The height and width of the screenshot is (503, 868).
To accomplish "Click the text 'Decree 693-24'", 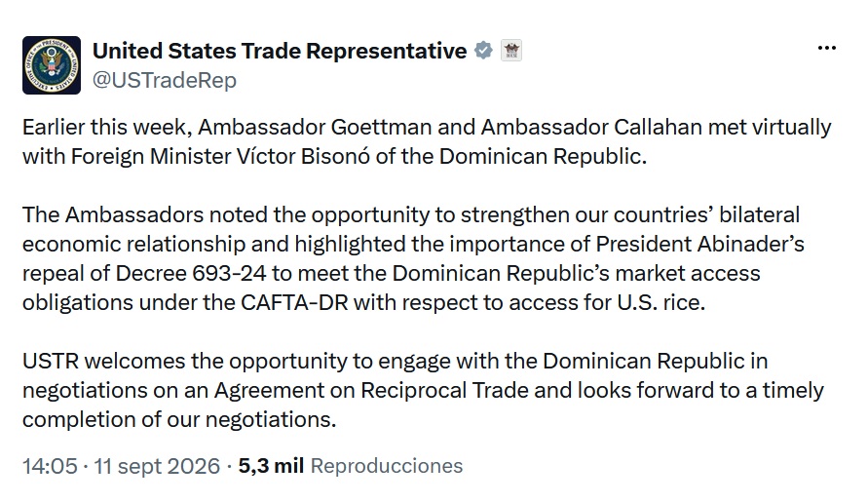I will (190, 273).
